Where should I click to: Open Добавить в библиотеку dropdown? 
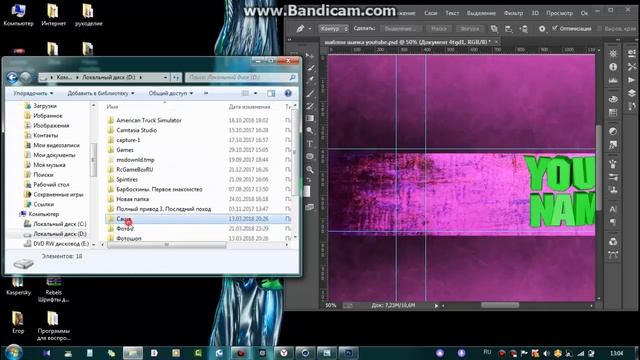click(101, 93)
